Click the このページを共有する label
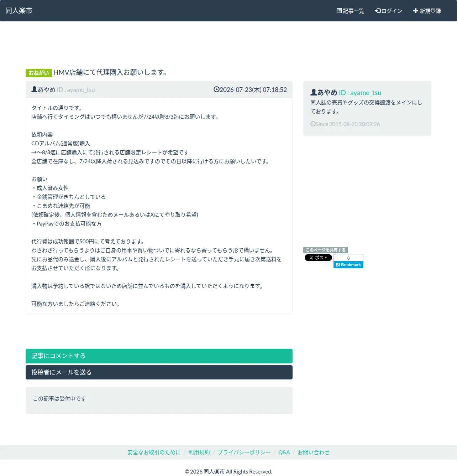This screenshot has width=457, height=476. pyautogui.click(x=326, y=250)
